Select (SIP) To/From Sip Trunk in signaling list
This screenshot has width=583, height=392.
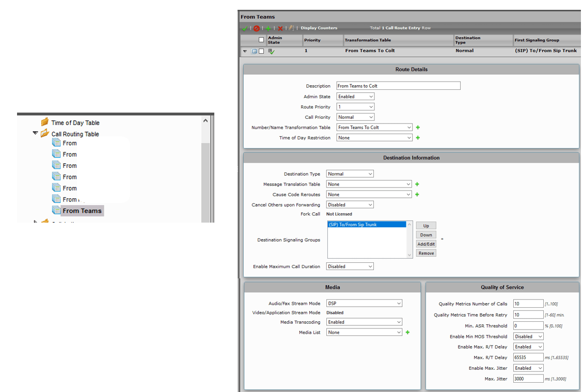pos(367,225)
